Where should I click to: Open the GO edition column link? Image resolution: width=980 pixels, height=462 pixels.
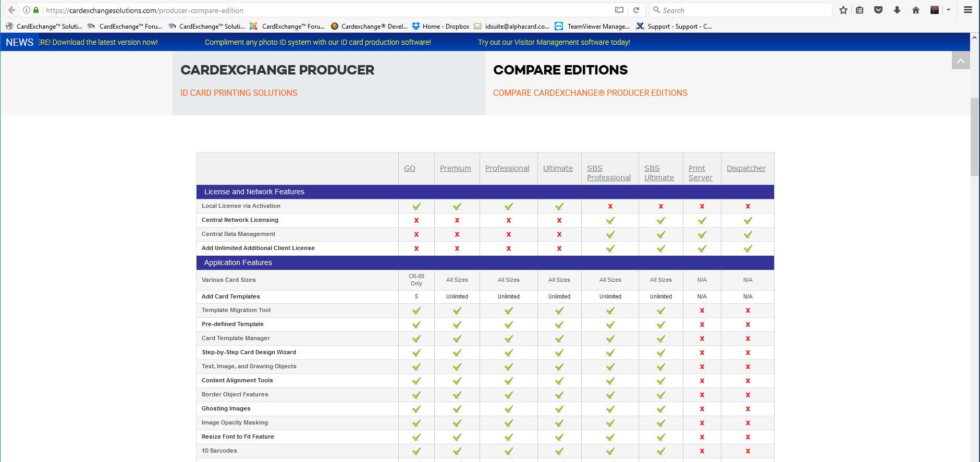point(410,168)
